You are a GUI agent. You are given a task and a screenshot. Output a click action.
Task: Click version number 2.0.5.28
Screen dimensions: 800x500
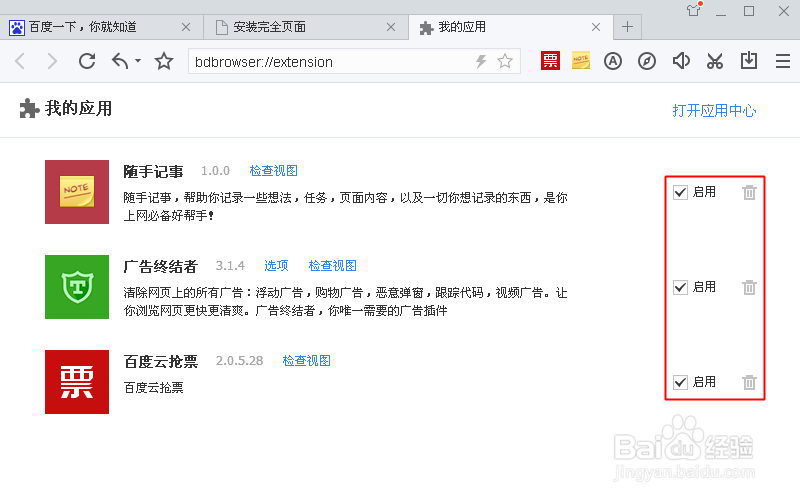point(239,360)
